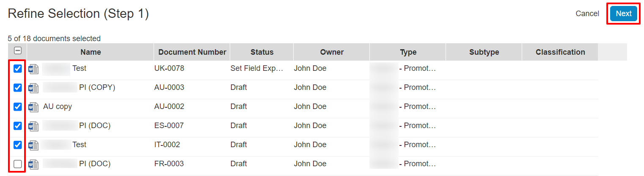Click Word document icon for ES-0007 row
Screen dimensions: 644x176
click(33, 126)
